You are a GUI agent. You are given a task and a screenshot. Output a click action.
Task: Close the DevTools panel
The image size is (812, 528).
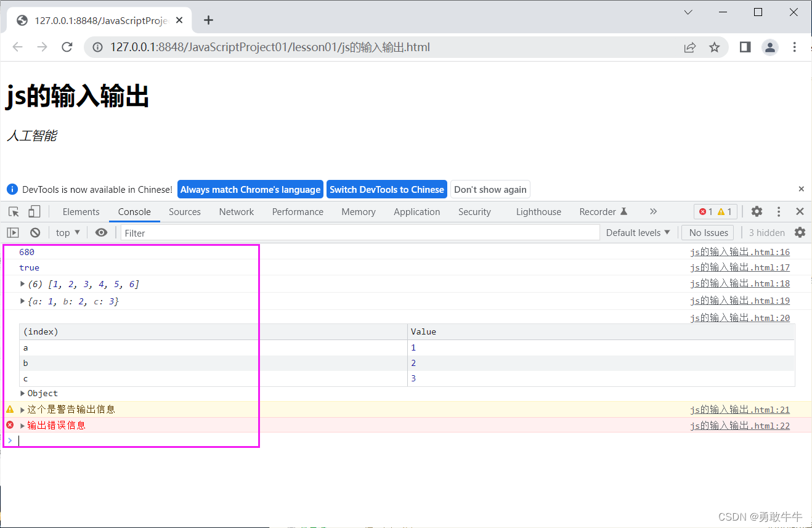(x=800, y=211)
